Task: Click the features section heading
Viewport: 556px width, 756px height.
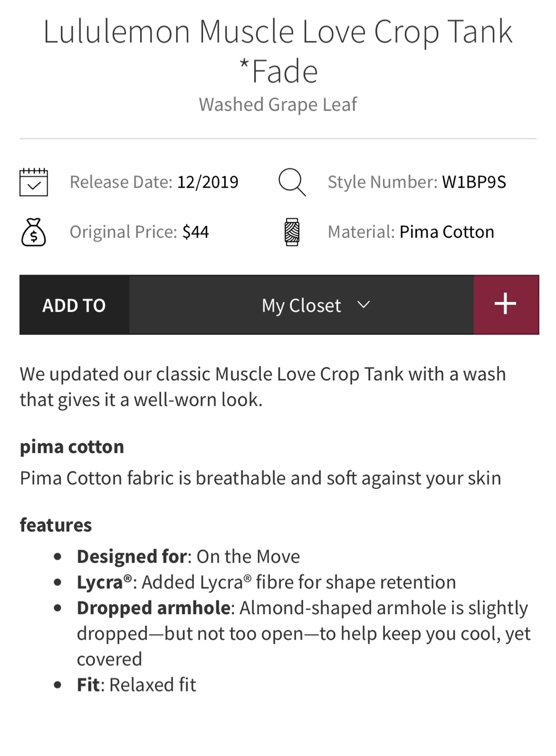Action: click(56, 525)
